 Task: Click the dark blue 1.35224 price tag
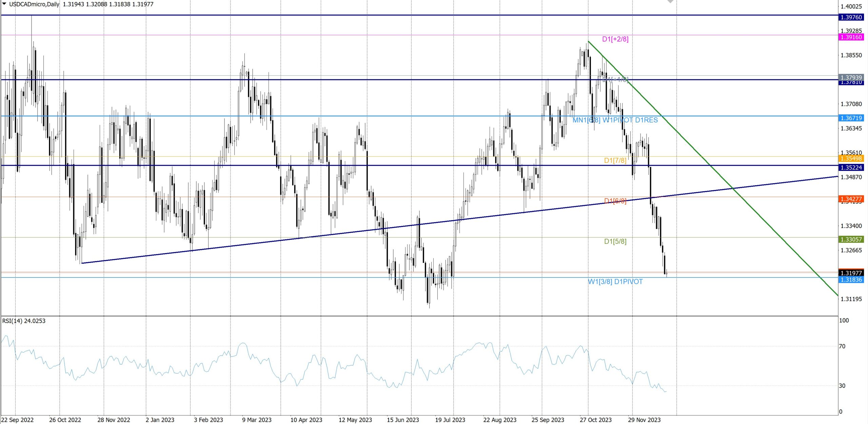coord(851,167)
